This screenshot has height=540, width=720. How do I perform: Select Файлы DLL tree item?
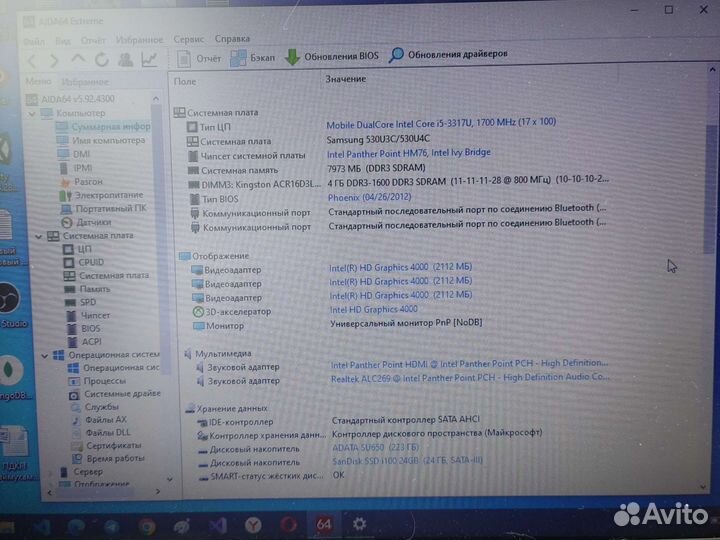pos(101,433)
